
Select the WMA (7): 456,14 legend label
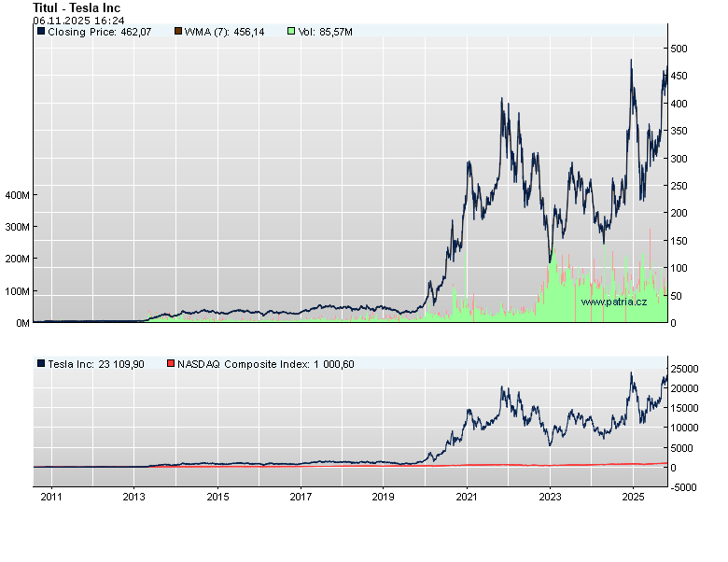225,32
